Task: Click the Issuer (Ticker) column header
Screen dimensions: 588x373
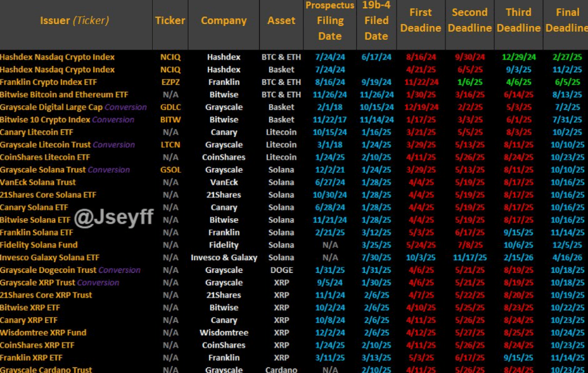Action: click(75, 20)
